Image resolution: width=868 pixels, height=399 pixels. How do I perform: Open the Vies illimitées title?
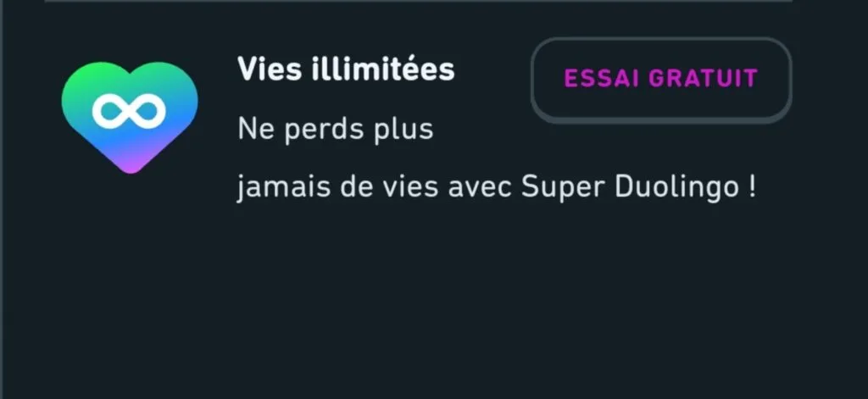click(x=346, y=69)
